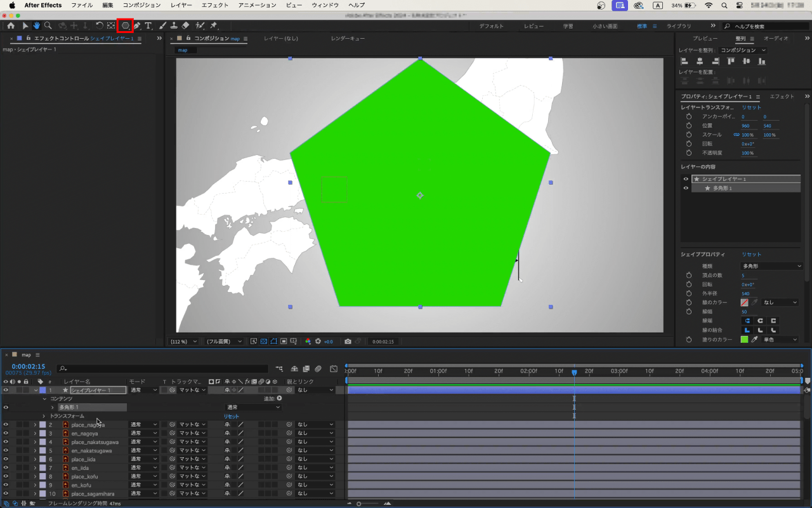
Task: Click the Home icon in the toolbar
Action: click(11, 26)
